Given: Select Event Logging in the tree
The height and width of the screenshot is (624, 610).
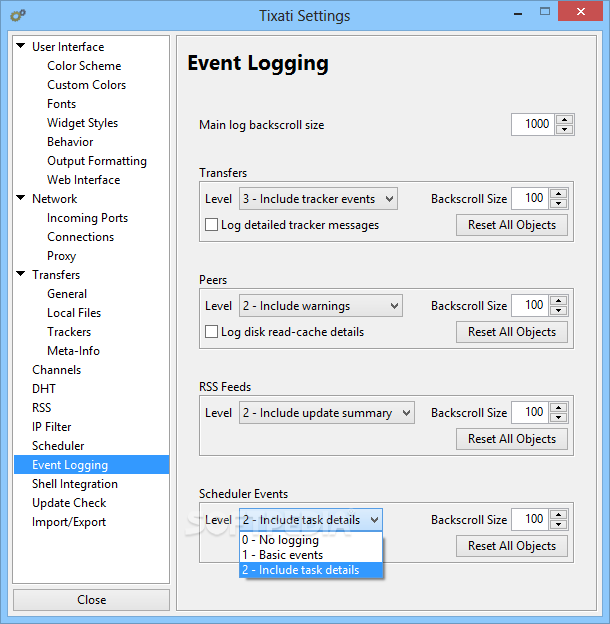Looking at the screenshot, I should coord(92,465).
